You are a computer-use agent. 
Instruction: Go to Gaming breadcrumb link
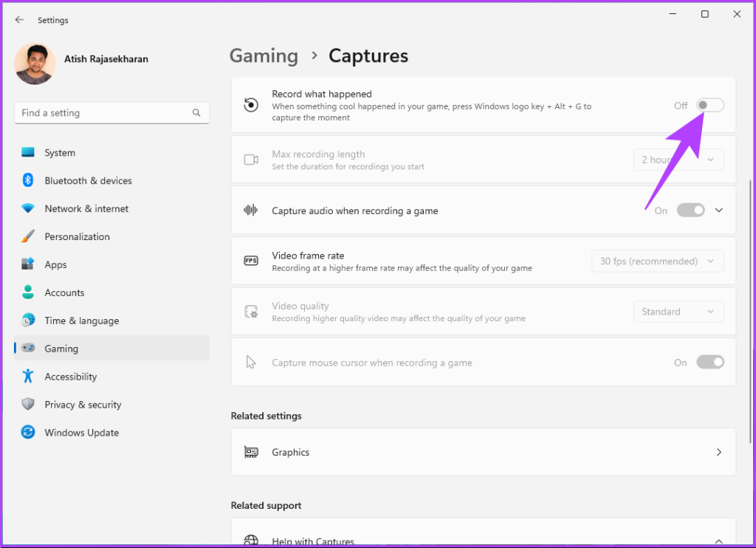pos(264,56)
